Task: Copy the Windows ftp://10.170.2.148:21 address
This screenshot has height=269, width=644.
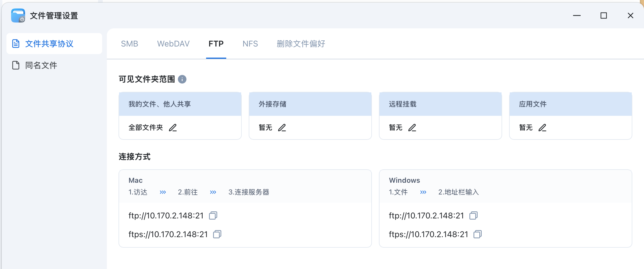Action: [474, 215]
